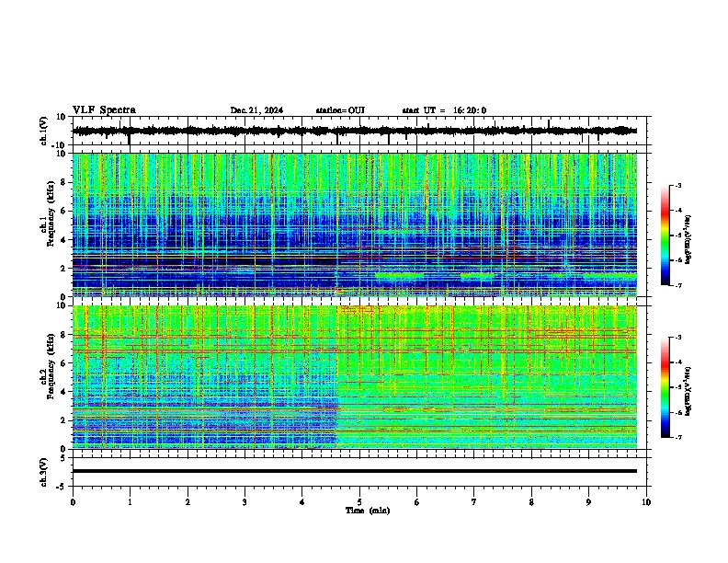Click the log(PSD) label beside the ch.2 color bar
The image size is (728, 563).
tap(688, 391)
